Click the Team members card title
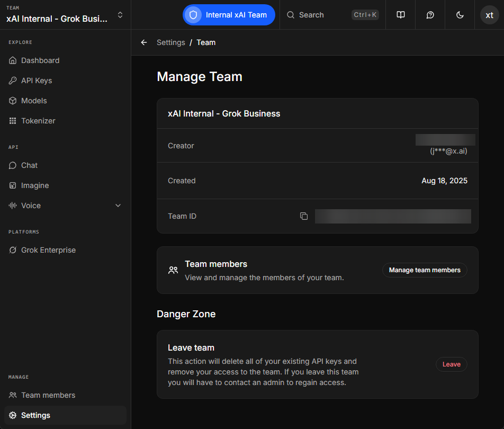The image size is (504, 429). pos(216,264)
